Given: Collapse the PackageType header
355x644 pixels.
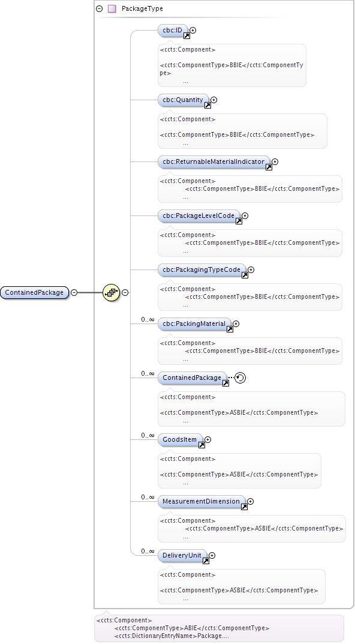Looking at the screenshot, I should coord(100,8).
